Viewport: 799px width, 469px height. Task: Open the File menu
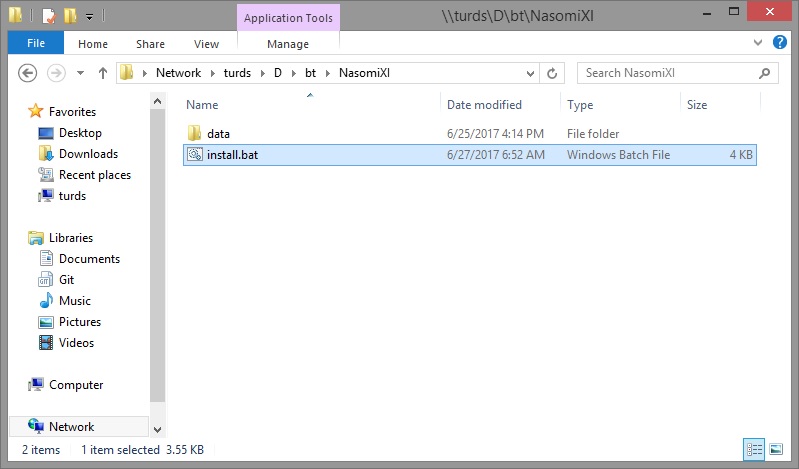[x=36, y=44]
